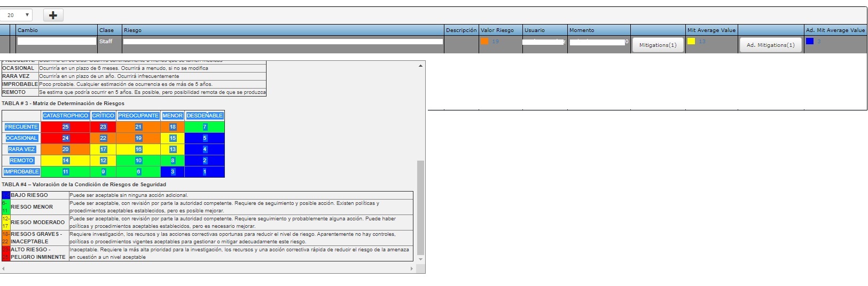Click the orange Valor Riesgo color swatch
The width and height of the screenshot is (868, 286).
[x=484, y=41]
